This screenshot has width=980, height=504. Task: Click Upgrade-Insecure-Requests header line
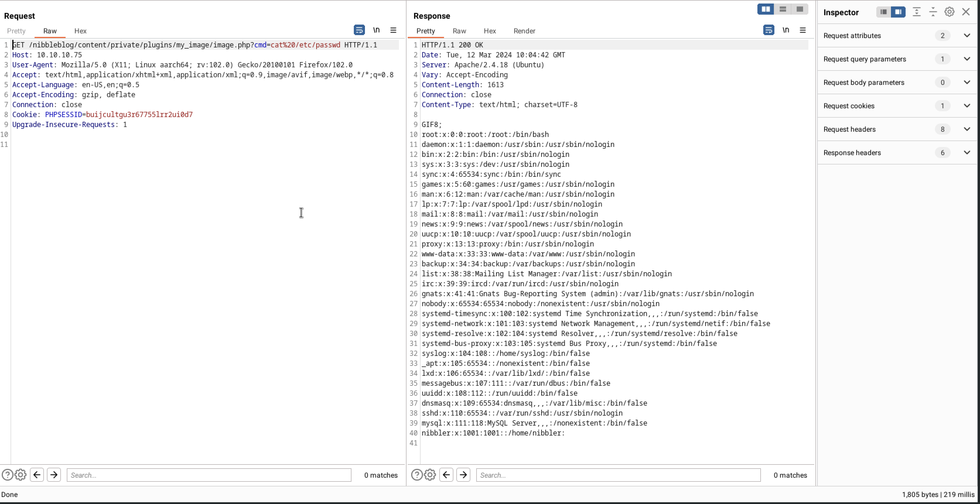(x=70, y=125)
